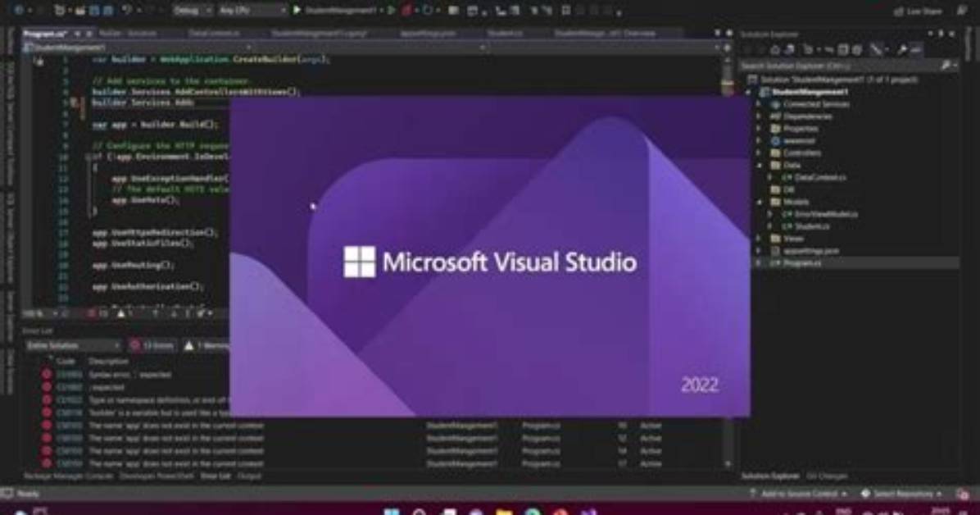The width and height of the screenshot is (980, 515).
Task: Select DataContext.cs in Solution Explorer
Action: [820, 178]
